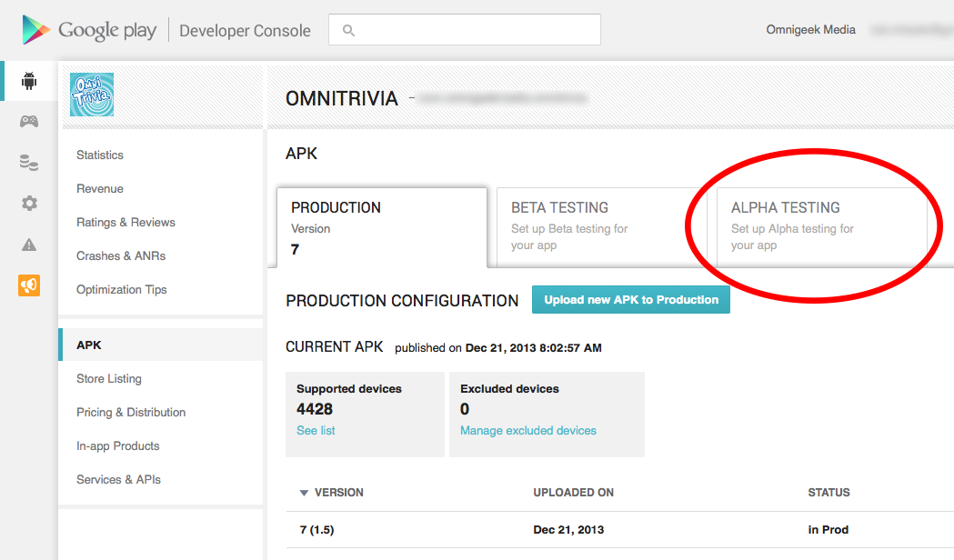This screenshot has height=560, width=954.
Task: Go to Ratings & Reviews
Action: pos(126,223)
